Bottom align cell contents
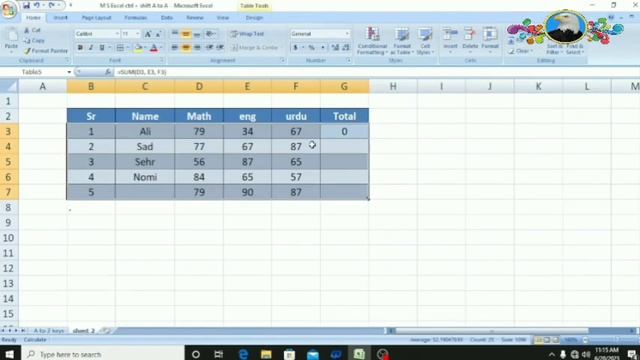640x360 pixels. (197, 34)
